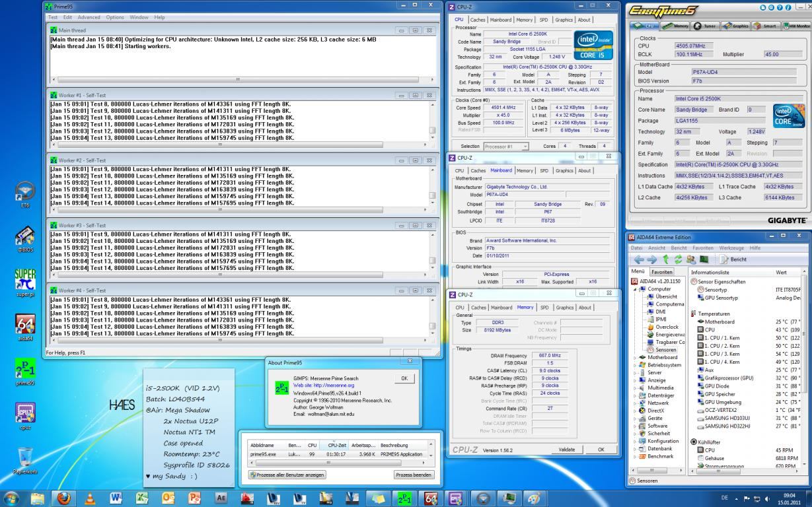Select EasyTune6 Memory tab
Screen dimensions: 812x507
tap(674, 25)
